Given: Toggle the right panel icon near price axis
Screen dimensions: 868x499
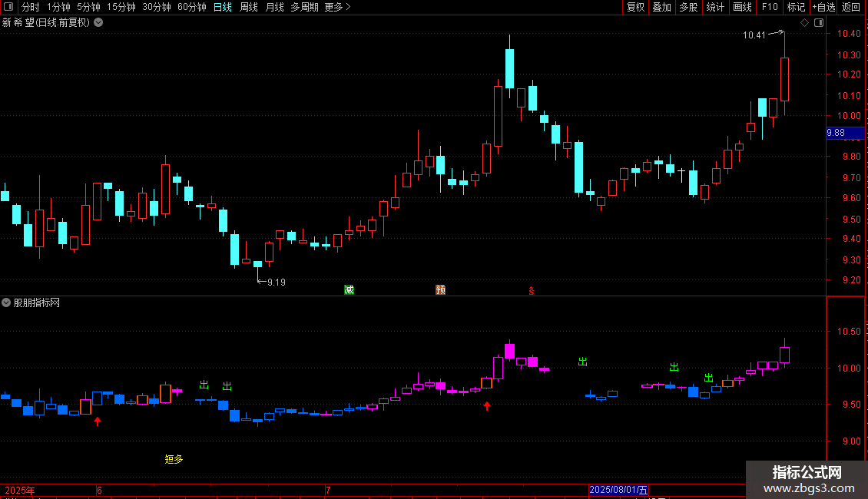Looking at the screenshot, I should pos(819,23).
